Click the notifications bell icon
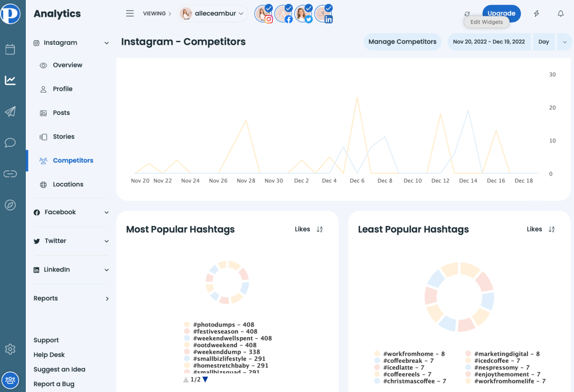The height and width of the screenshot is (392, 574). click(561, 13)
